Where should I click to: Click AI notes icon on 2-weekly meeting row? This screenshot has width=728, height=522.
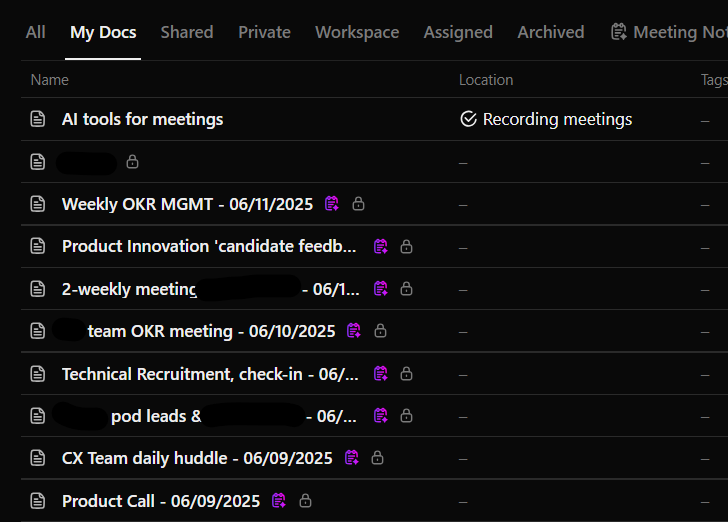coord(381,288)
